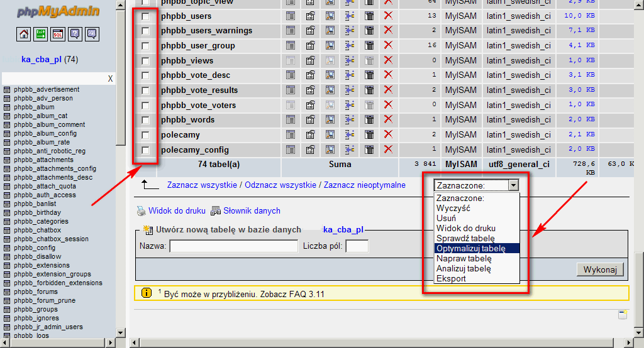Open ka_cba_pl database link in sidebar
The width and height of the screenshot is (644, 348).
[x=42, y=60]
